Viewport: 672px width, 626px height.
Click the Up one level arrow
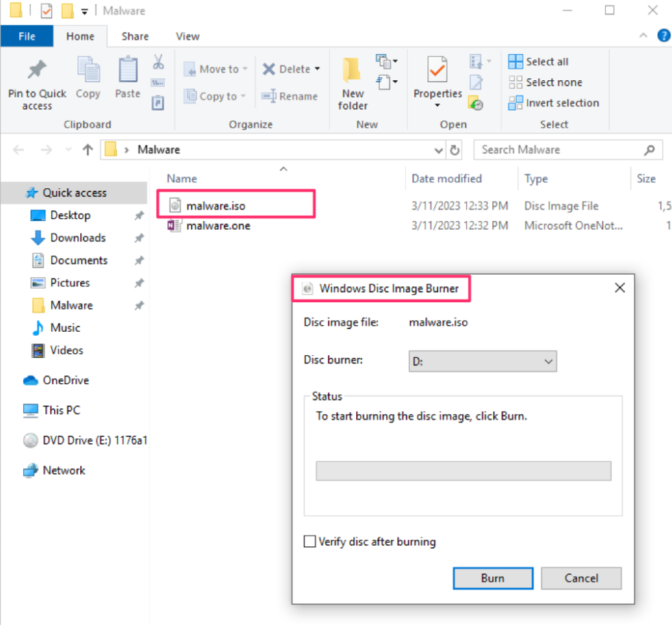87,150
